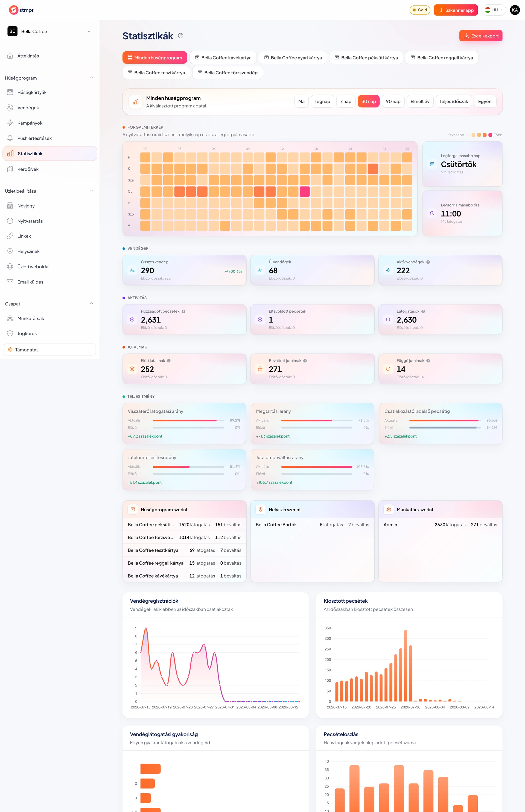
Task: Open the Vendégek people icon
Action: [10, 108]
